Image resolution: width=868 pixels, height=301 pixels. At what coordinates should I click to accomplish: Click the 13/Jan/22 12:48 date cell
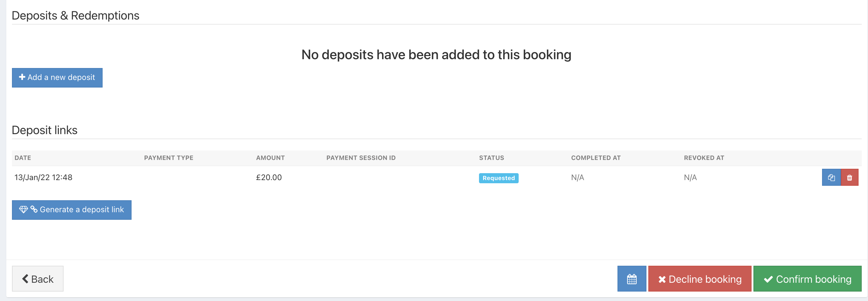(43, 178)
